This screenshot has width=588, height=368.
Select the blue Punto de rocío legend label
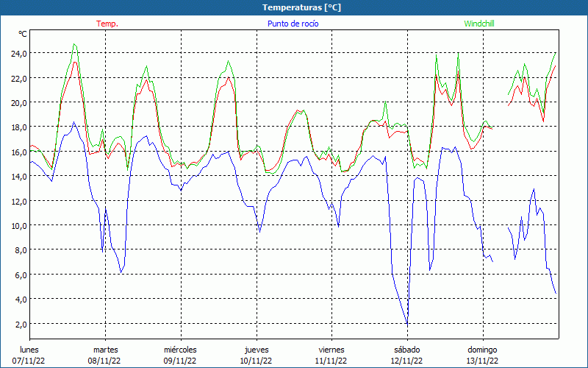pyautogui.click(x=293, y=24)
